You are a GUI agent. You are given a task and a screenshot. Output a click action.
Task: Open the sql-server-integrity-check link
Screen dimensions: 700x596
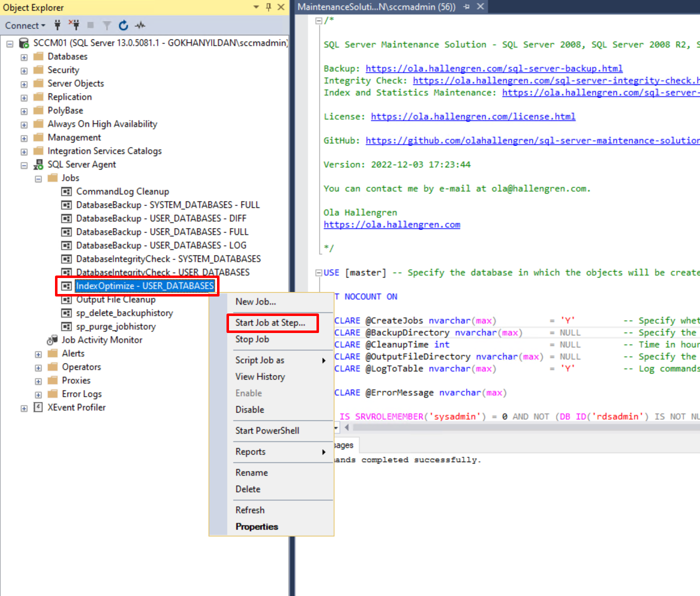pyautogui.click(x=556, y=80)
